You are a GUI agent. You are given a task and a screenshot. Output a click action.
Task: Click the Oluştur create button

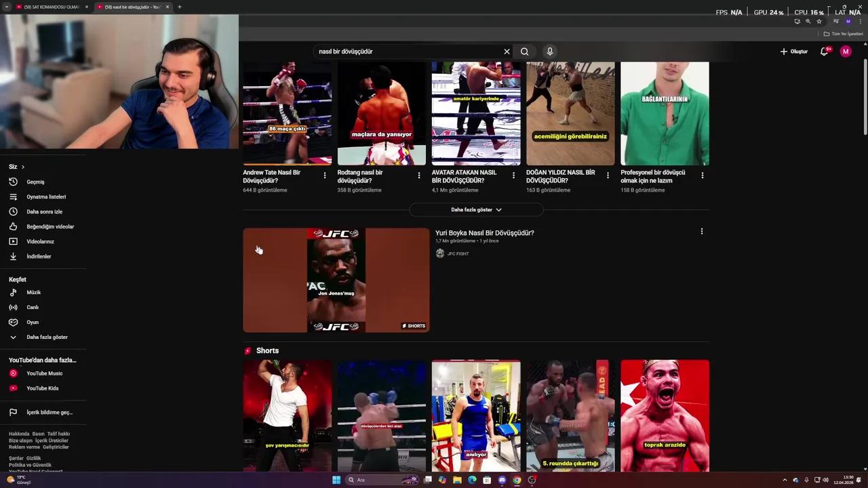click(x=794, y=52)
